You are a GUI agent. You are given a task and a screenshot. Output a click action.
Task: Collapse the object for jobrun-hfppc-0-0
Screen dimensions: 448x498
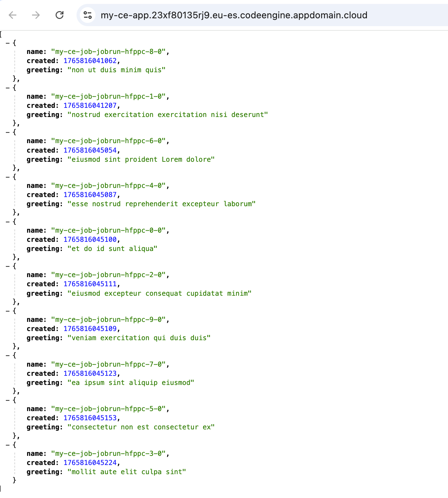8,222
